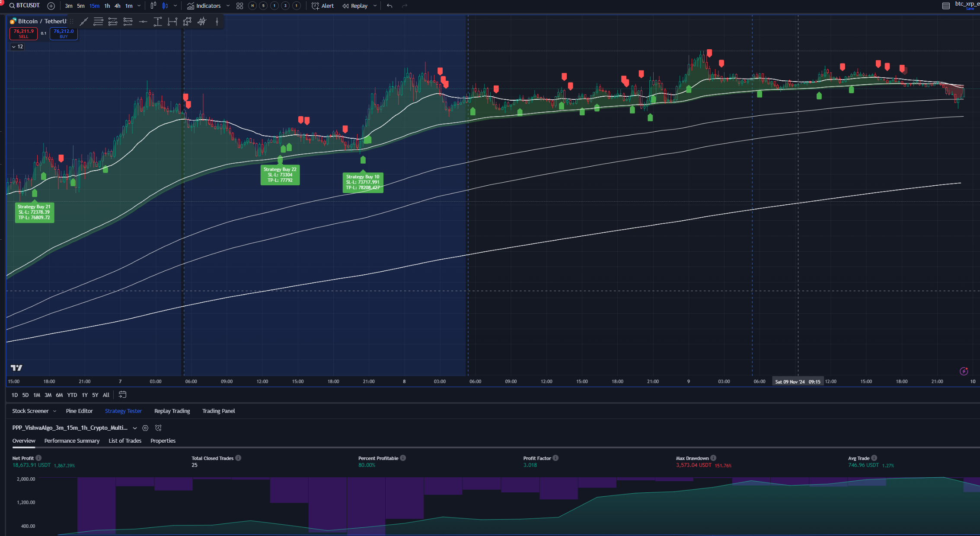Viewport: 980px width, 536px height.
Task: Switch to the Performance Summary tab
Action: [72, 441]
